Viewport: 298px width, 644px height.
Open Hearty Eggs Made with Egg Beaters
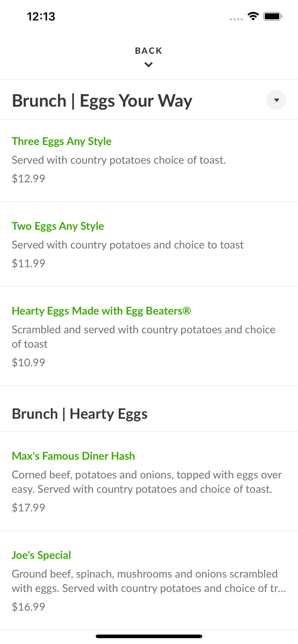101,310
